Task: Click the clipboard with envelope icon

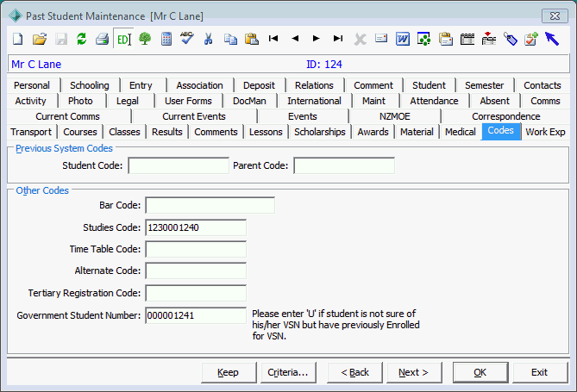Action: tap(446, 39)
